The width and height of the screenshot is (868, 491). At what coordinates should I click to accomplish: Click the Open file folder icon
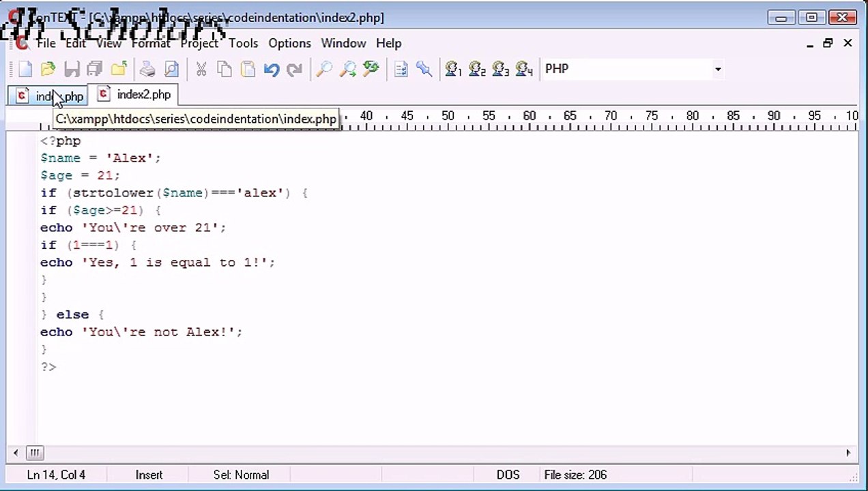pyautogui.click(x=48, y=69)
